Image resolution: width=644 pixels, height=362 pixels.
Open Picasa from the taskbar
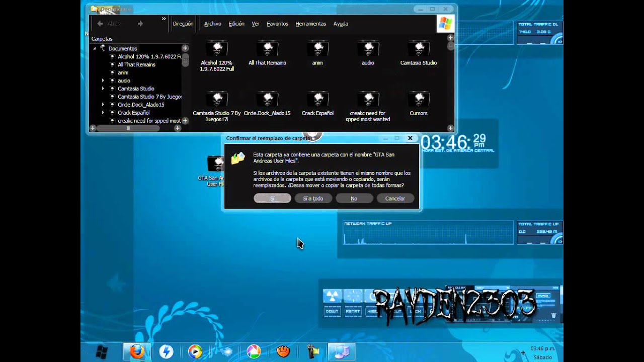tap(254, 351)
